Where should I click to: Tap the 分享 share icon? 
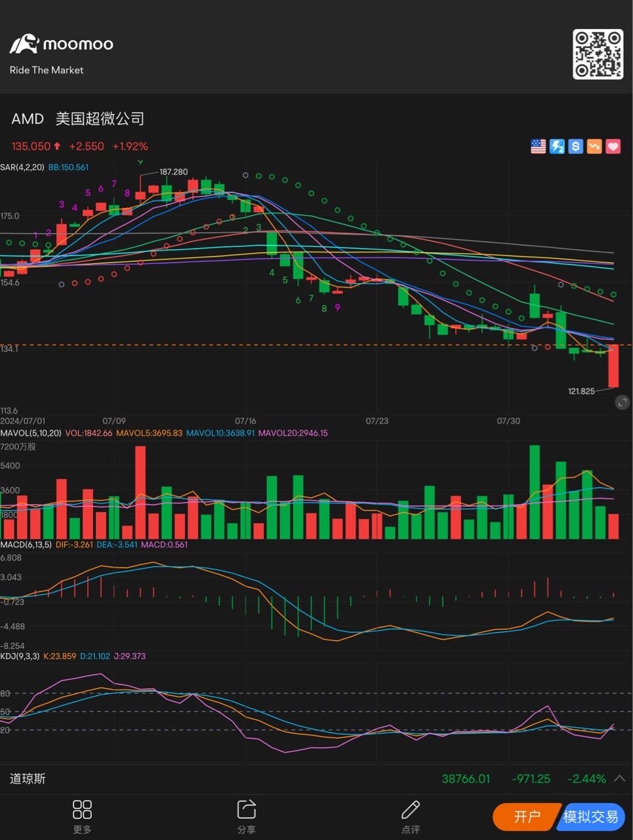point(246,816)
